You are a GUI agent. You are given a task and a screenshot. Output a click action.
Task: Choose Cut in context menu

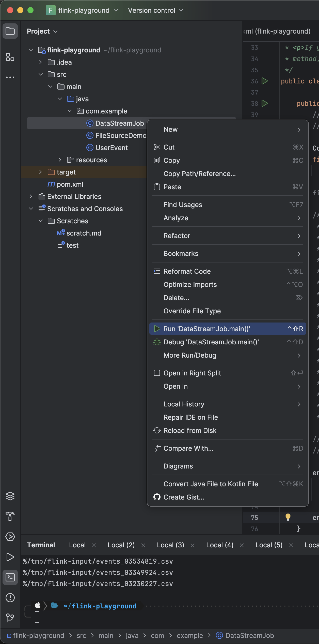tap(228, 147)
